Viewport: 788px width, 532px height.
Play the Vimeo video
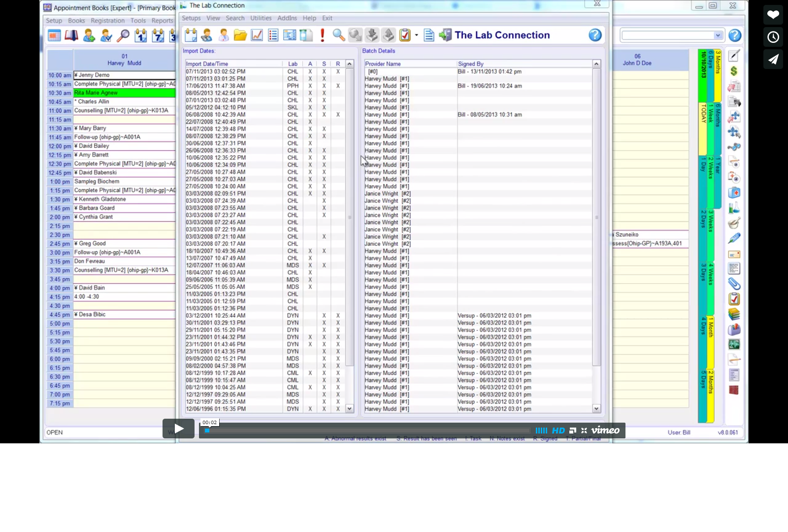tap(178, 429)
